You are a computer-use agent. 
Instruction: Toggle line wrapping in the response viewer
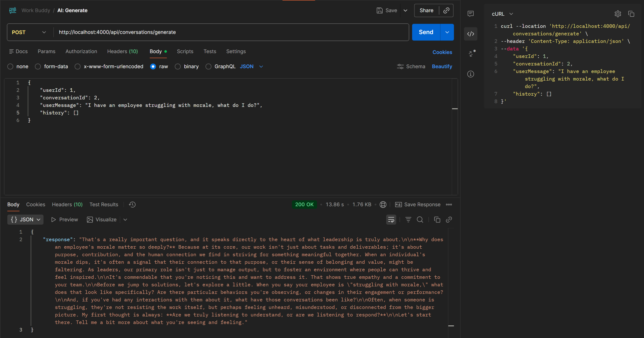(391, 219)
